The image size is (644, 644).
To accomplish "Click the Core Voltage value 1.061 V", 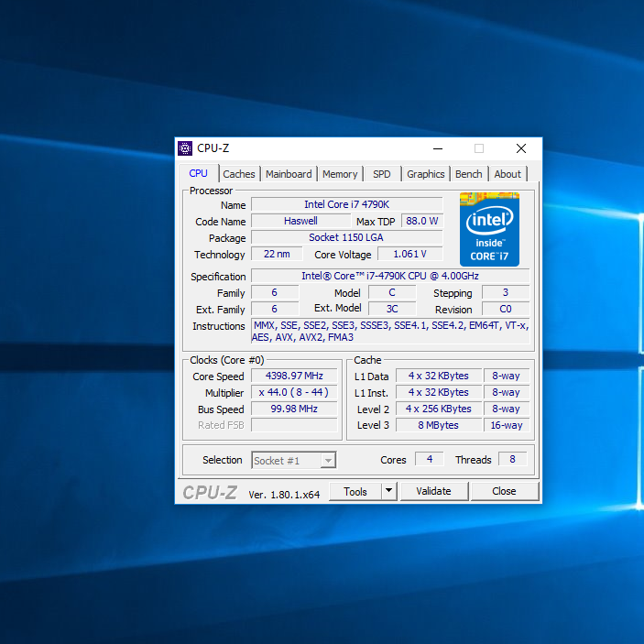I will [x=409, y=254].
